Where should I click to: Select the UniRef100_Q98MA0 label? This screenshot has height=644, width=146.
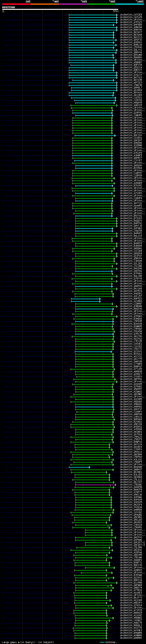pyautogui.click(x=131, y=638)
